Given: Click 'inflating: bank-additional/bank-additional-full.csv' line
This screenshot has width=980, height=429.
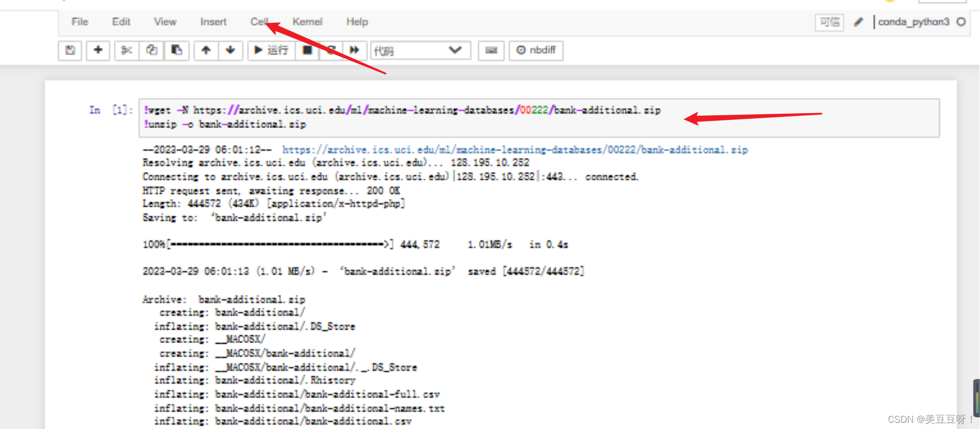Looking at the screenshot, I should tap(297, 394).
